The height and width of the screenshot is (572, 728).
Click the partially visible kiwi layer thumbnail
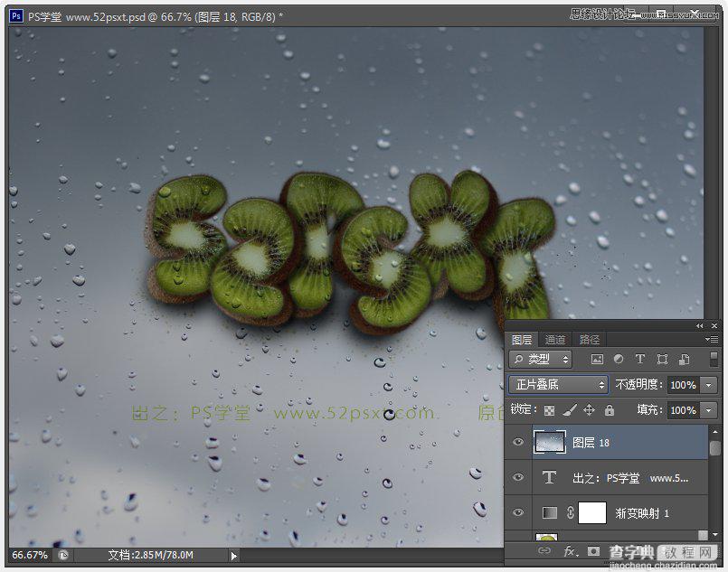[x=546, y=537]
